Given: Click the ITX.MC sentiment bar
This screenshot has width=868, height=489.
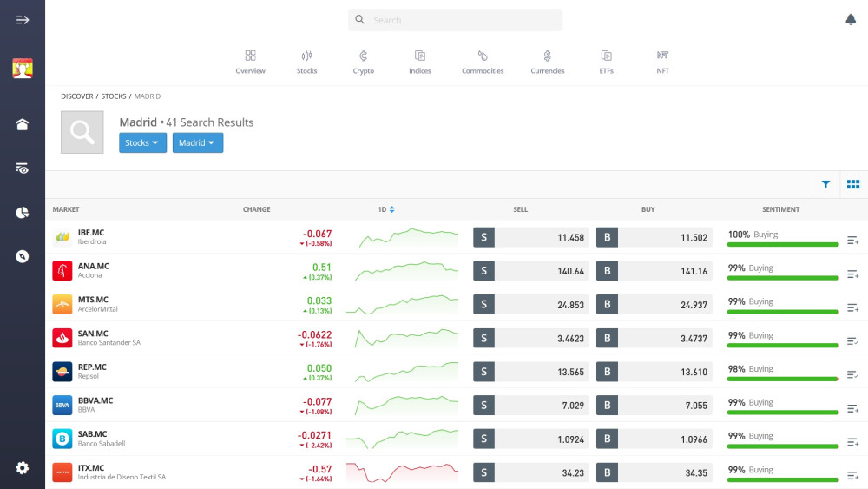Looking at the screenshot, I should coord(783,479).
